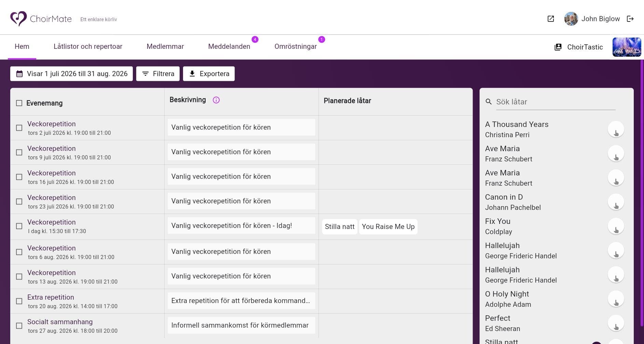Click the drag hand icon for A Thousand Years

[x=616, y=129]
